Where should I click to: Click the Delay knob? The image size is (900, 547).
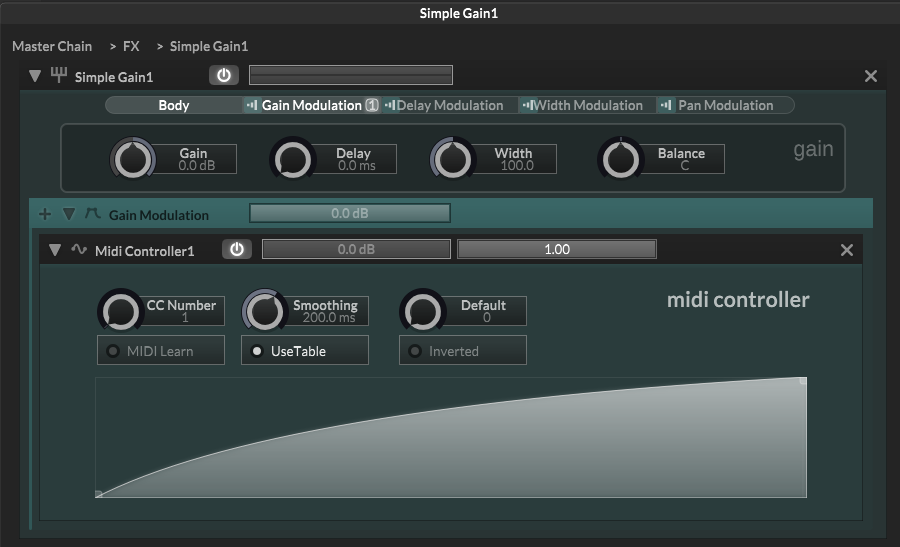(291, 159)
